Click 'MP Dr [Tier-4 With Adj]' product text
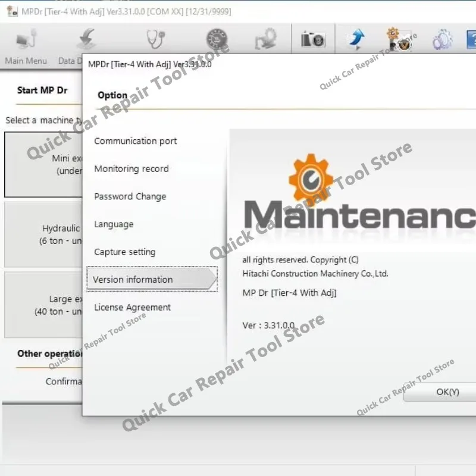 point(290,293)
